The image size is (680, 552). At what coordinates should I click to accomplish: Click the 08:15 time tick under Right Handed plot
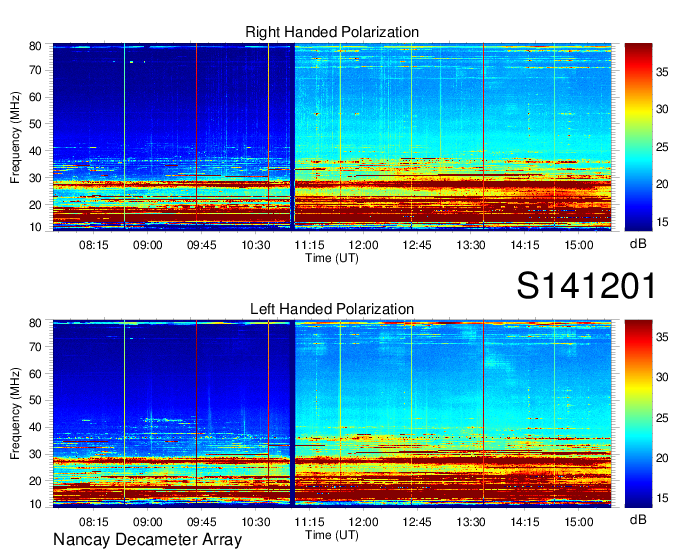[93, 245]
